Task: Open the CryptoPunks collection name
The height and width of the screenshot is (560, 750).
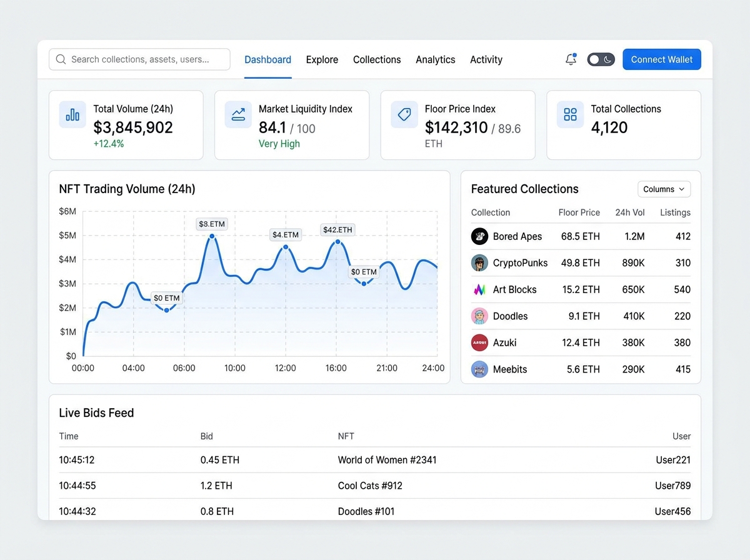Action: (x=520, y=262)
